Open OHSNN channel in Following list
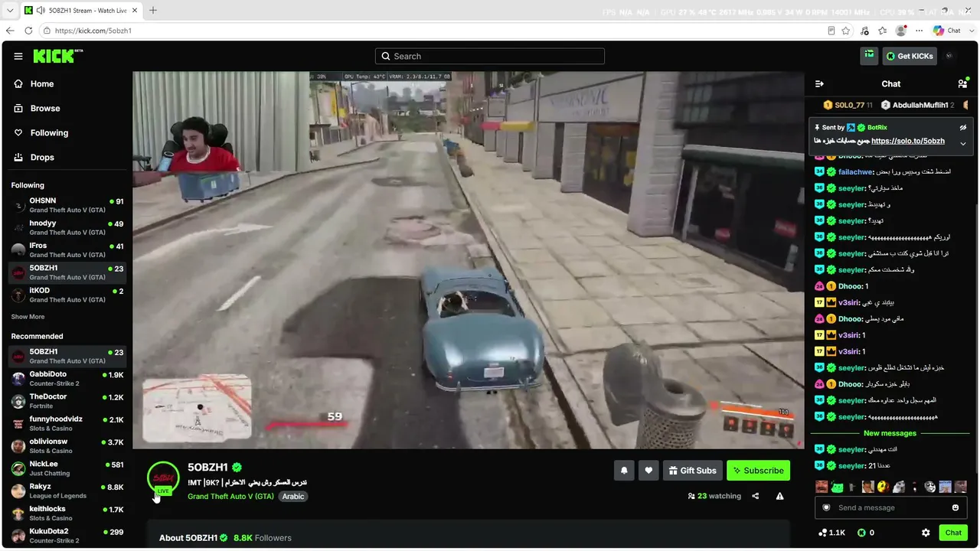Viewport: 980px width, 551px height. 67,205
